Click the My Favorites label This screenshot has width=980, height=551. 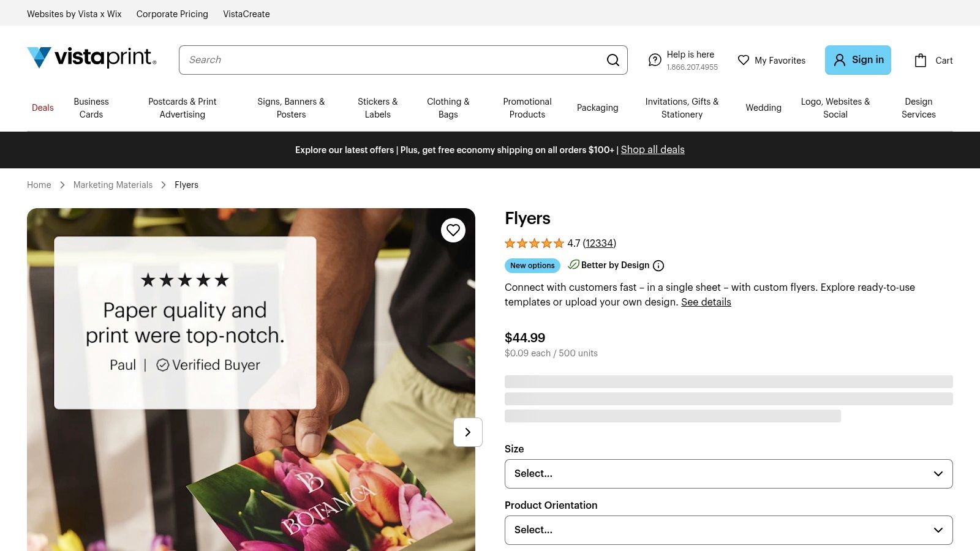click(x=780, y=61)
